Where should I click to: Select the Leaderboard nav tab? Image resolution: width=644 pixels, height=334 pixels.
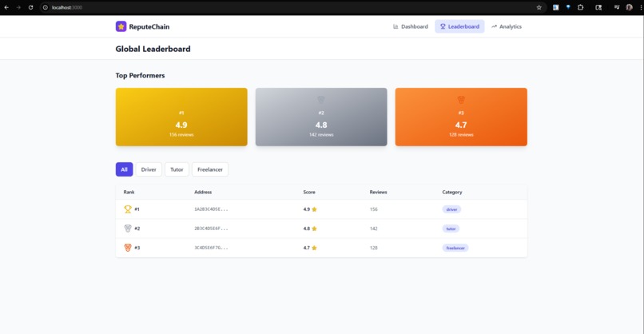459,26
